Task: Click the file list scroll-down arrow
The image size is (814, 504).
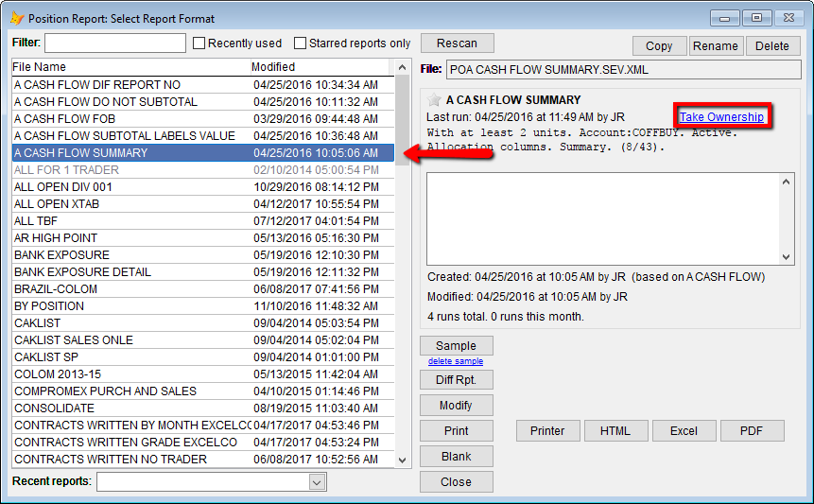Action: [x=403, y=460]
